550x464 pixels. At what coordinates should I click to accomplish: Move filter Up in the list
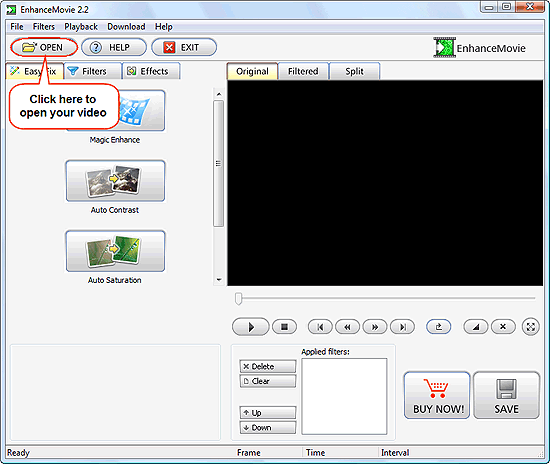point(268,413)
